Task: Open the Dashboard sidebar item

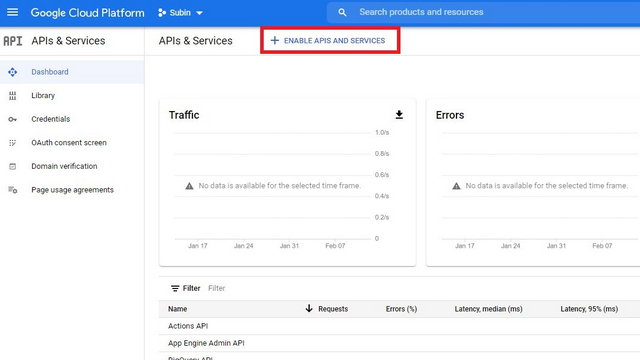Action: [x=72, y=72]
